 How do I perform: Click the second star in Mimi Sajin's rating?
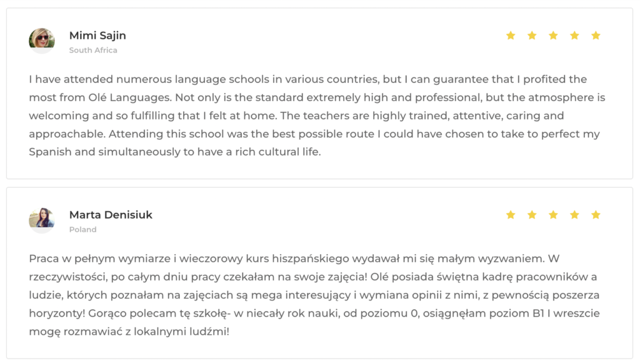click(532, 36)
